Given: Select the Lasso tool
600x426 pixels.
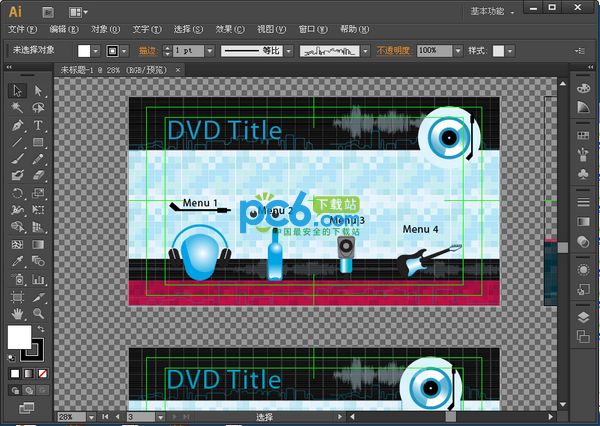Looking at the screenshot, I should point(38,108).
